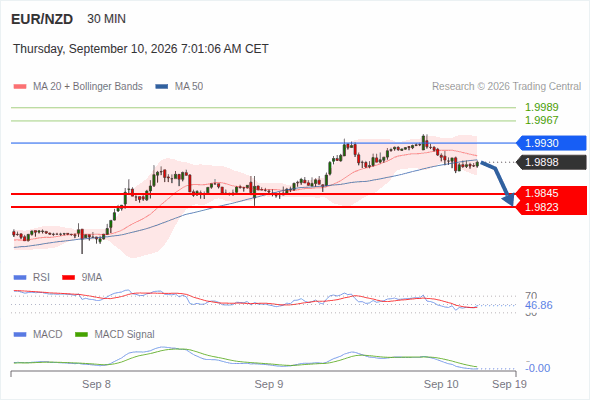Click the 1.9989 resistance level value
Screen dimensions: 590x400
tap(541, 107)
